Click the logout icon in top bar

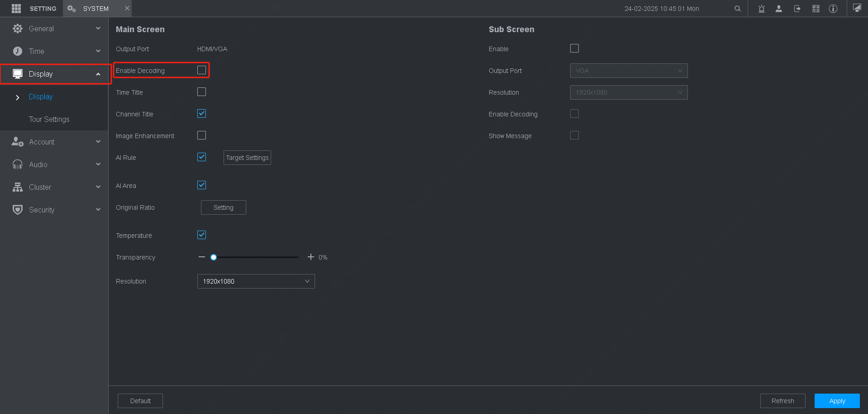797,9
